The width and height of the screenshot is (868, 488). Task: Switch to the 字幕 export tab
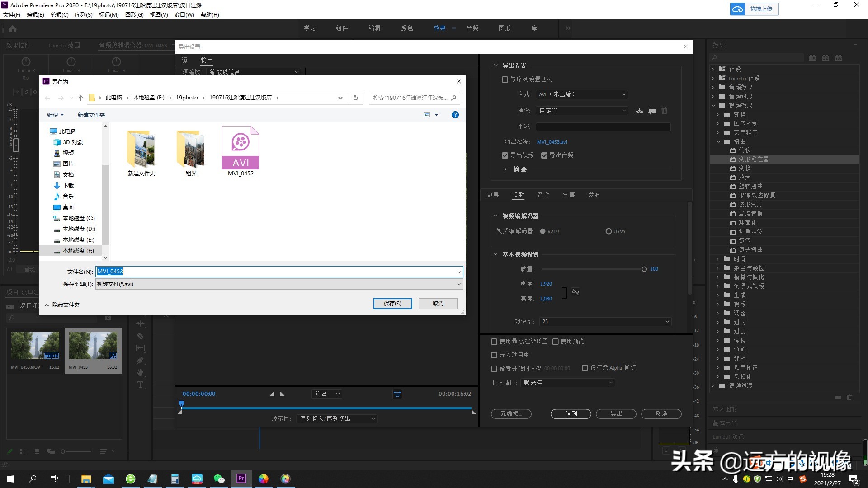(569, 195)
